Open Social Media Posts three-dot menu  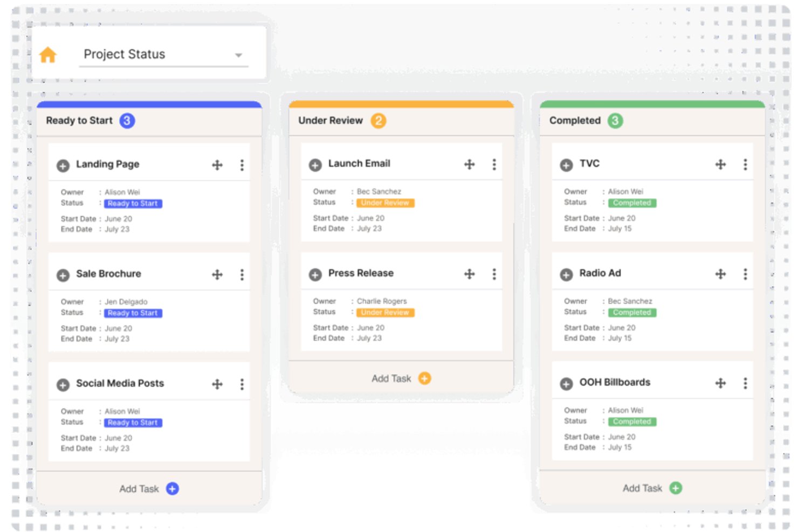coord(242,384)
